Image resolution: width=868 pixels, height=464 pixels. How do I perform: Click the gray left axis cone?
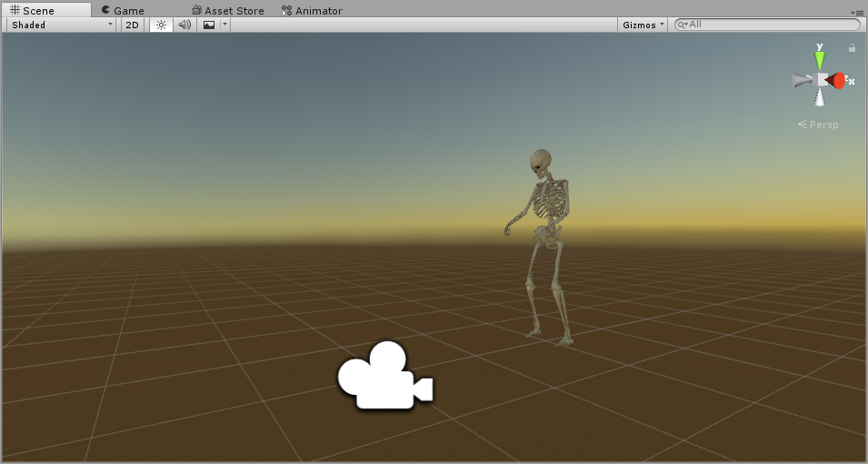click(x=802, y=80)
